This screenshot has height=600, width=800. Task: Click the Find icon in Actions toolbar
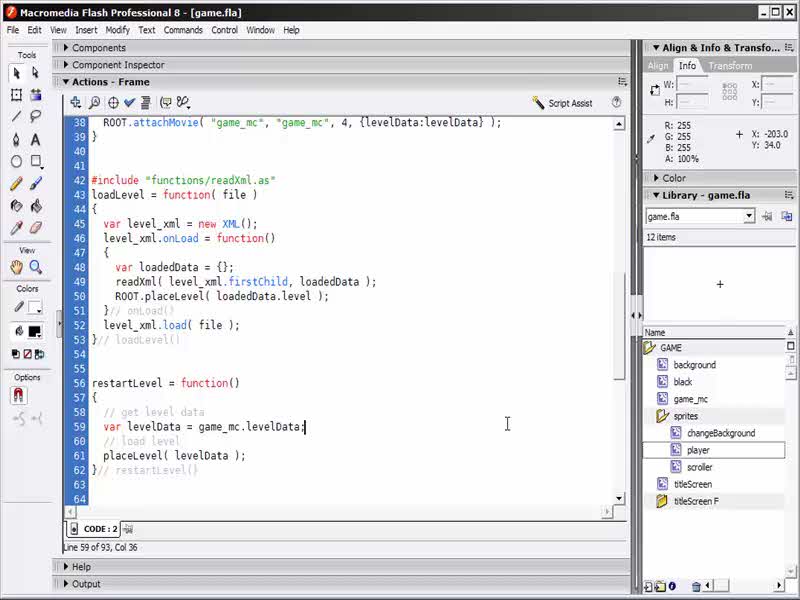click(x=94, y=102)
